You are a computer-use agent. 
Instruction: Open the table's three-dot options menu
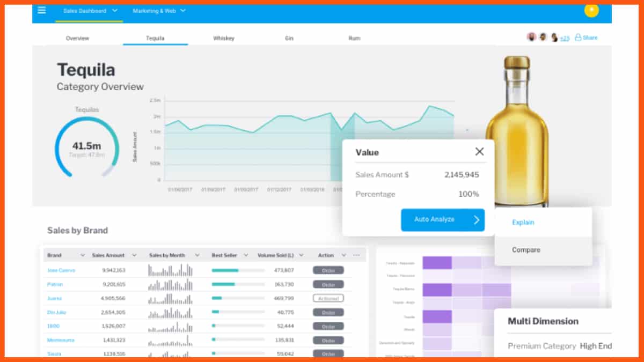coord(356,255)
